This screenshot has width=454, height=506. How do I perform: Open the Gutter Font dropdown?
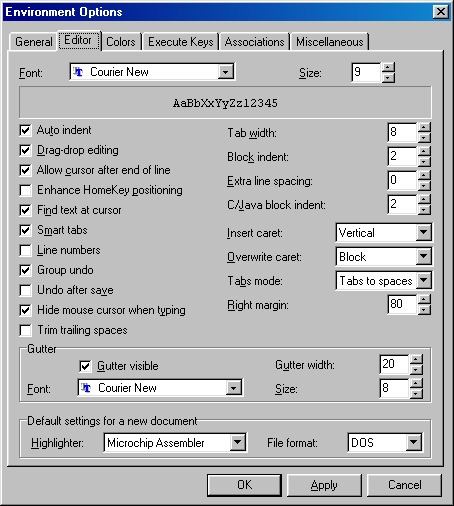233,388
